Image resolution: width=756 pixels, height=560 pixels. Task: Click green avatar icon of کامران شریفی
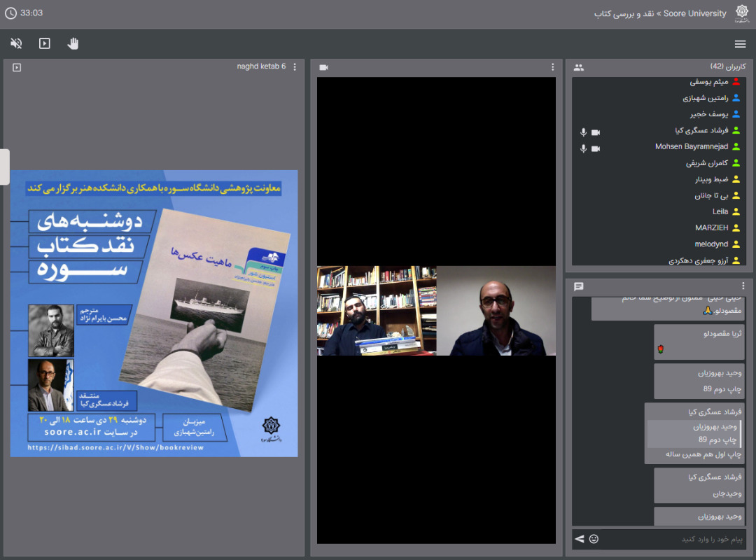[x=736, y=163]
